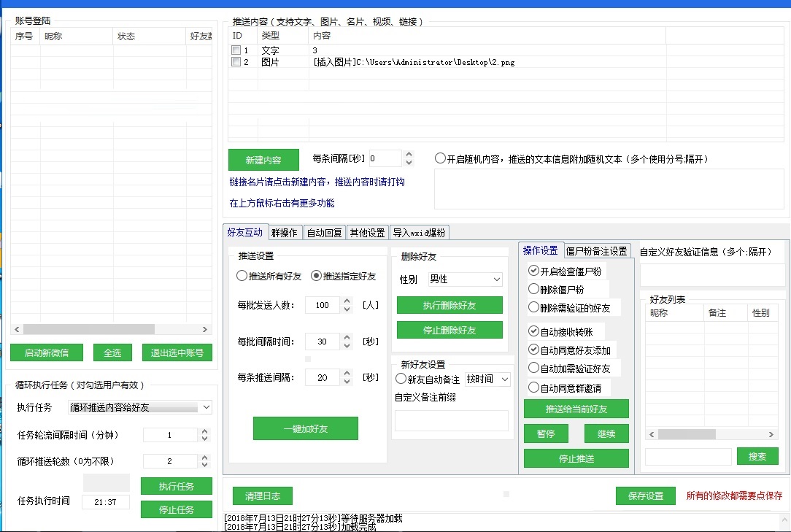Viewport: 791px width, 532px height.
Task: Click the 自定义备注前缀 input field
Action: click(x=452, y=420)
